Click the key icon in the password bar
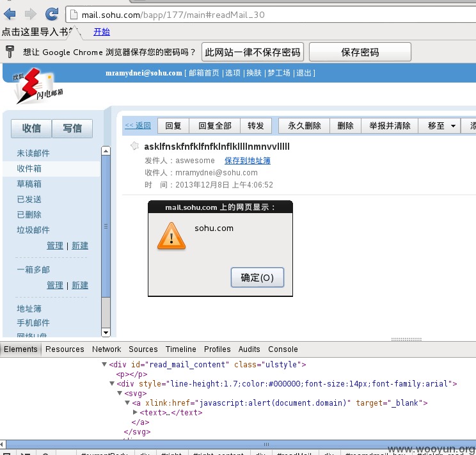This screenshot has width=476, height=455. tap(10, 52)
